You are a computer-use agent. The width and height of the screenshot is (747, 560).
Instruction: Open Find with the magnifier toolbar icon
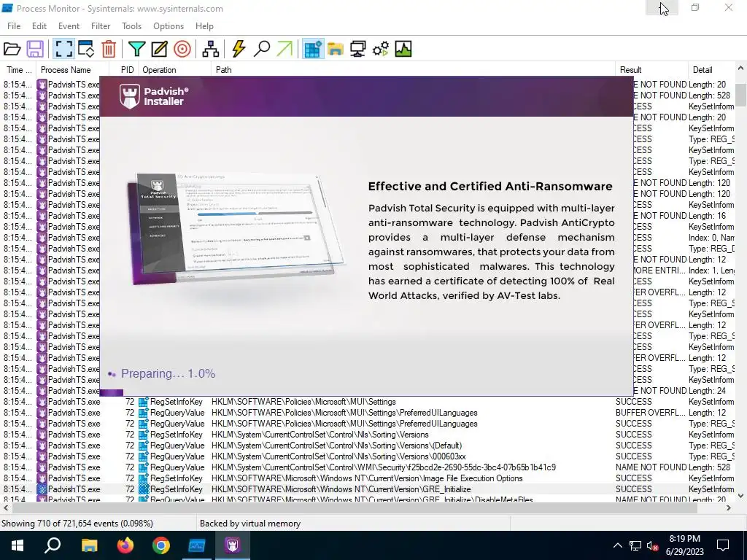tap(262, 49)
